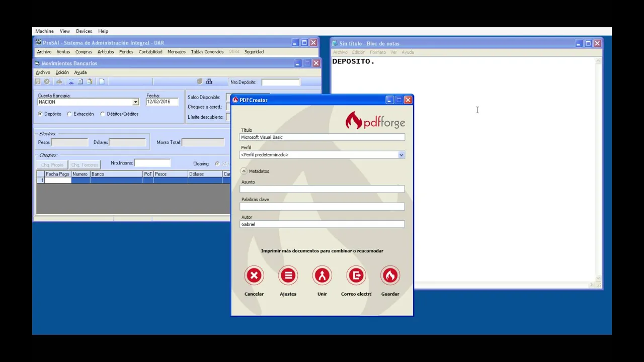Open the Archivo menu in ProSAI
This screenshot has width=644, height=362.
tap(44, 52)
